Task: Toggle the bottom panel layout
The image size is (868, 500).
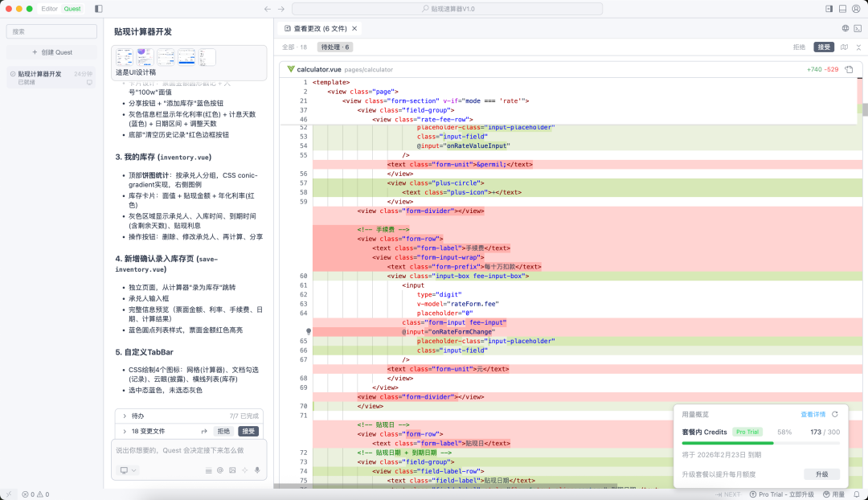Action: [843, 9]
